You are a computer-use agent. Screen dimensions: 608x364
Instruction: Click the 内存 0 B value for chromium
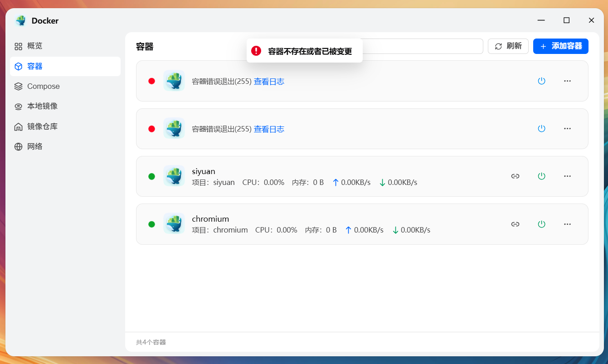click(321, 230)
